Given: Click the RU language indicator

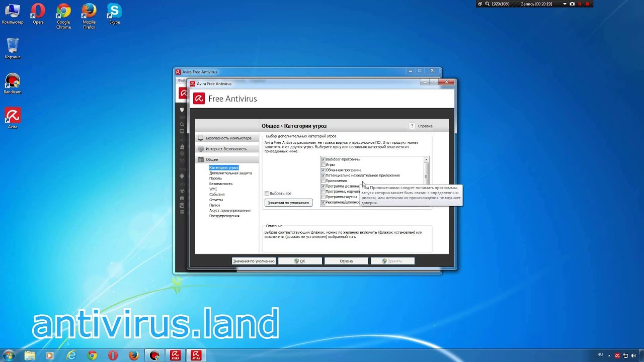Looking at the screenshot, I should [x=600, y=355].
